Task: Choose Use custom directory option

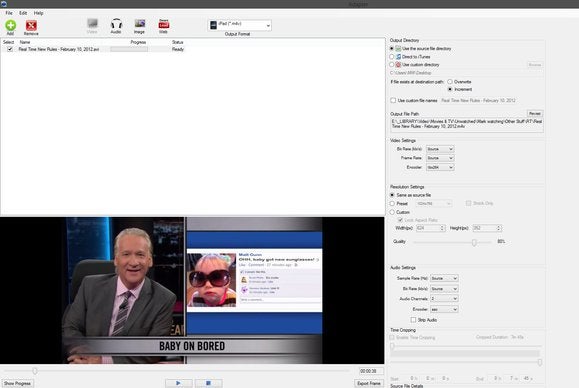Action: [x=392, y=65]
